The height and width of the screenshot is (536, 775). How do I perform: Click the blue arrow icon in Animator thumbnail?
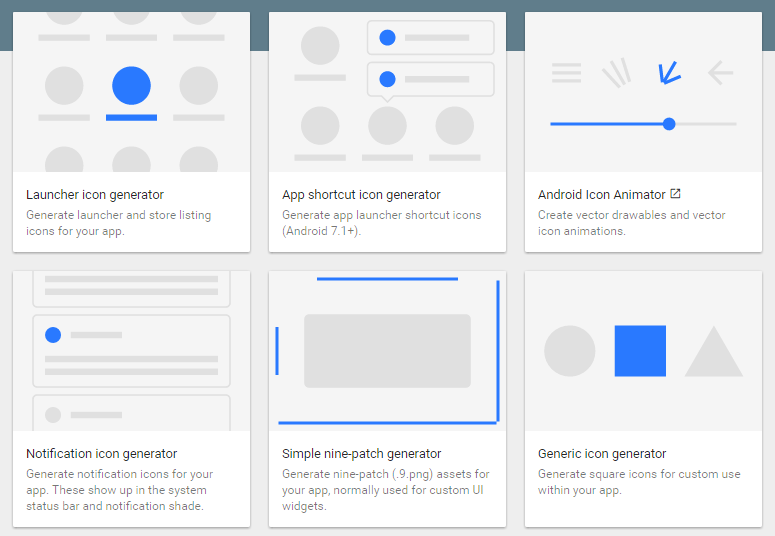click(x=668, y=72)
